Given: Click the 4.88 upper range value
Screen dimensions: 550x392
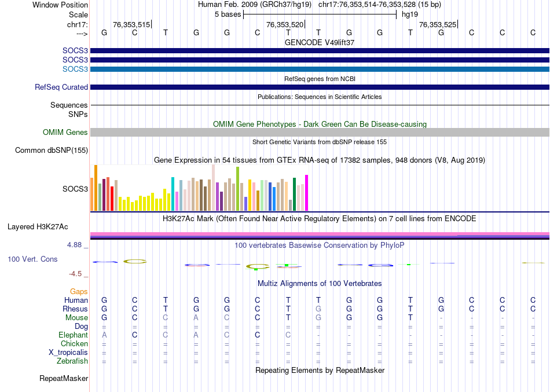Looking at the screenshot, I should pyautogui.click(x=74, y=244).
